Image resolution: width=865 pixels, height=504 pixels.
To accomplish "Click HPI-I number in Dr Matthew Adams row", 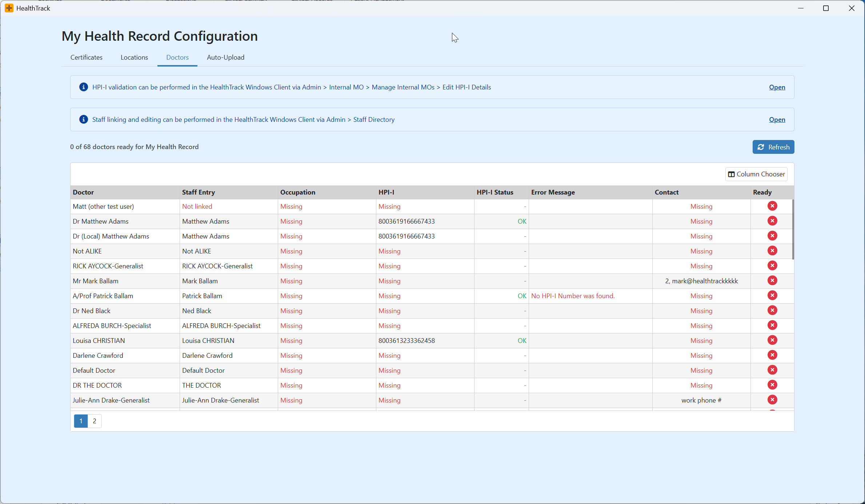I will [407, 221].
